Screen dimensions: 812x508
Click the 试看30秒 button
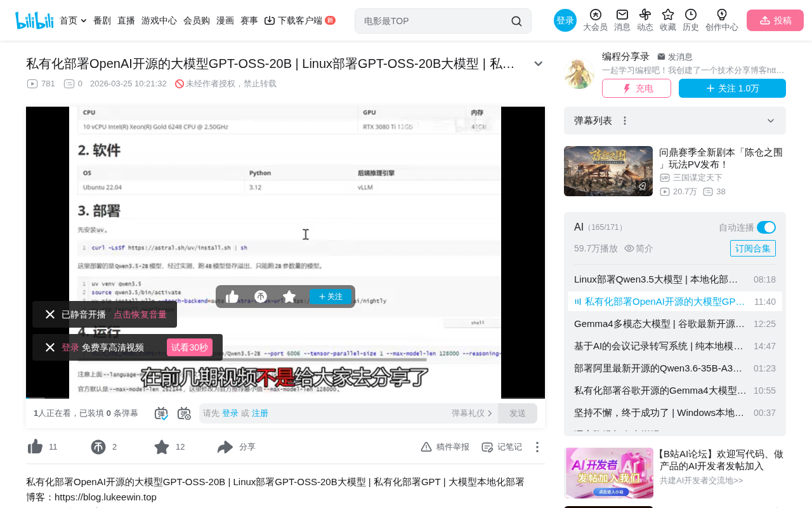[x=190, y=347]
